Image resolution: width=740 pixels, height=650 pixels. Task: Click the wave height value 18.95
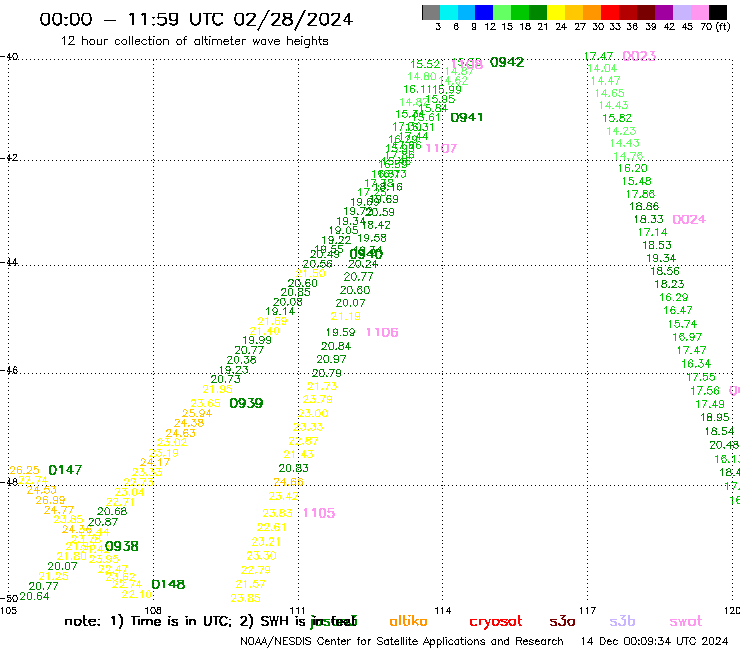pos(715,417)
